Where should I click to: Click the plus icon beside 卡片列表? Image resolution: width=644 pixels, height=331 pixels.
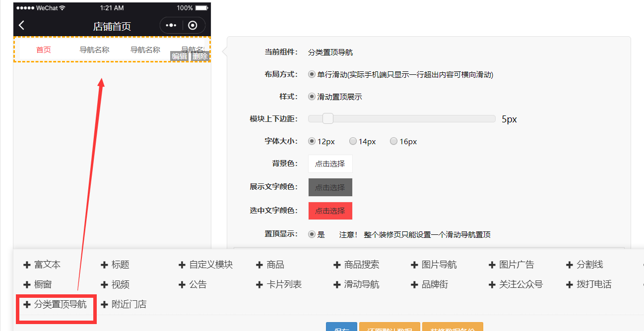point(259,285)
